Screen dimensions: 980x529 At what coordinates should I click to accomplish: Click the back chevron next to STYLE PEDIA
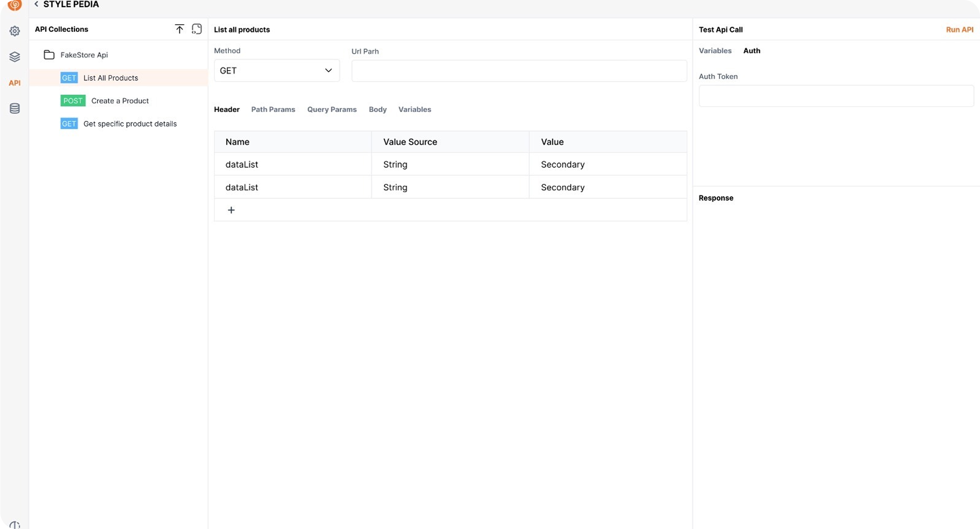point(36,4)
